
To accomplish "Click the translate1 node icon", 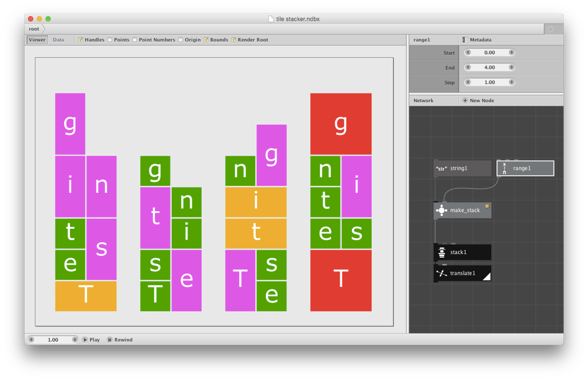I will [442, 274].
